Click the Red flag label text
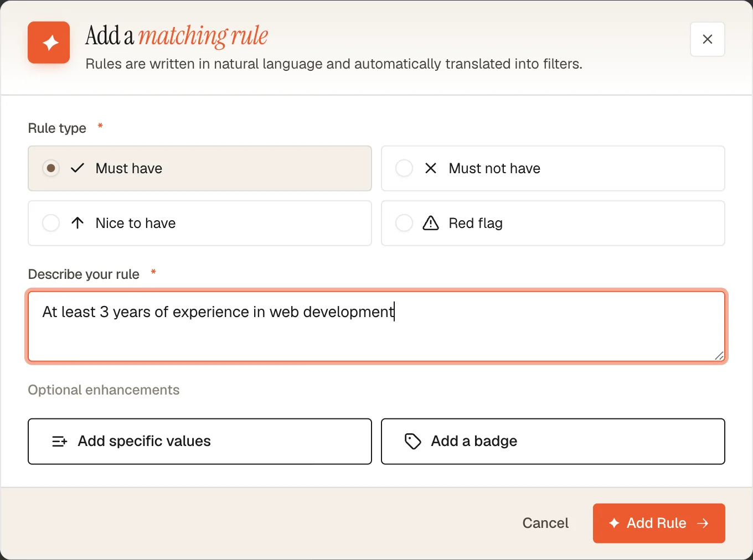753x560 pixels. pos(476,223)
